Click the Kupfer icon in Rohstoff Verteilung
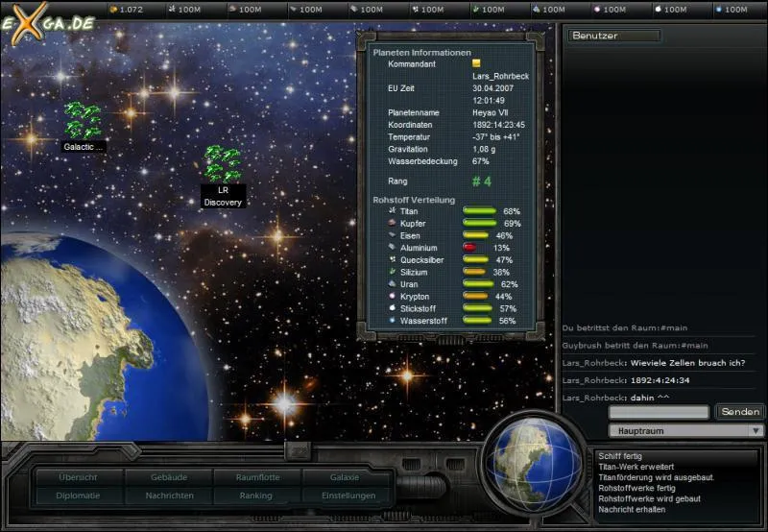 [392, 223]
